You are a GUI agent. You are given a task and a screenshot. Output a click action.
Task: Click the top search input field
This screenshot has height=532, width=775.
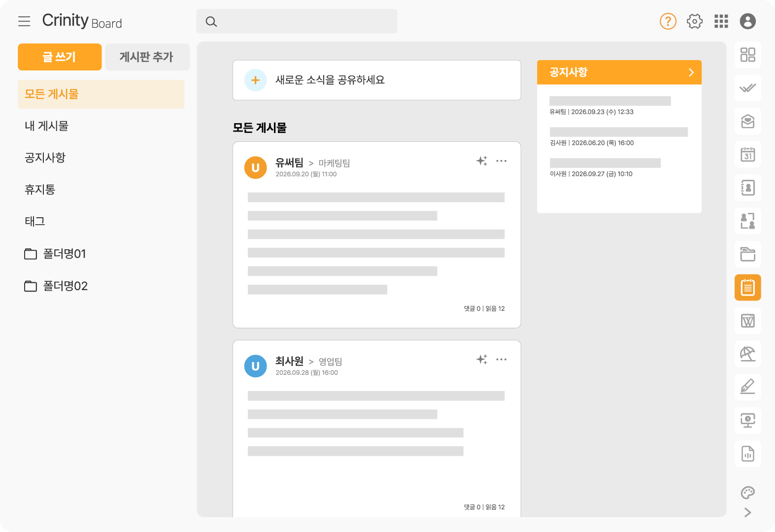click(x=297, y=21)
